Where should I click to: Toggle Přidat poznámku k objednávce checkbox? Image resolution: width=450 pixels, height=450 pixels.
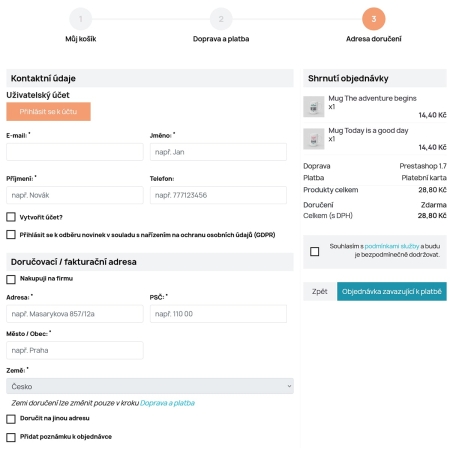(x=11, y=437)
